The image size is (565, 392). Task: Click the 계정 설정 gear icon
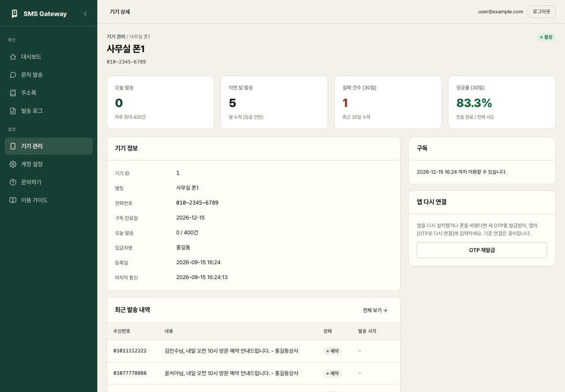[13, 164]
